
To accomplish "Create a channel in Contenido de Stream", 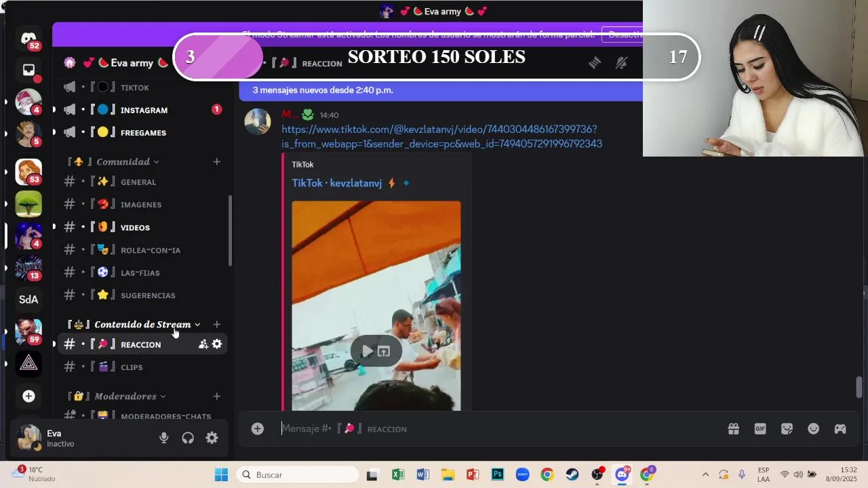I will pyautogui.click(x=217, y=325).
